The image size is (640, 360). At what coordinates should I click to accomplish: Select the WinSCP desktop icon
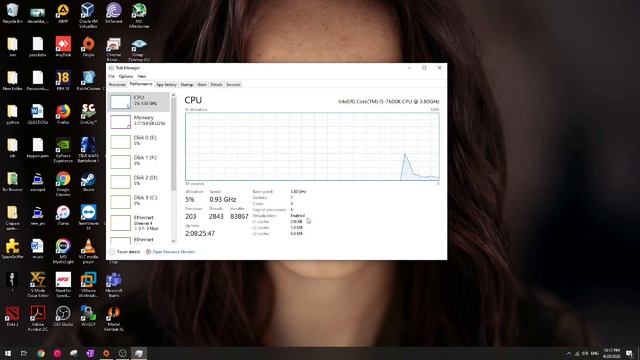(x=88, y=316)
